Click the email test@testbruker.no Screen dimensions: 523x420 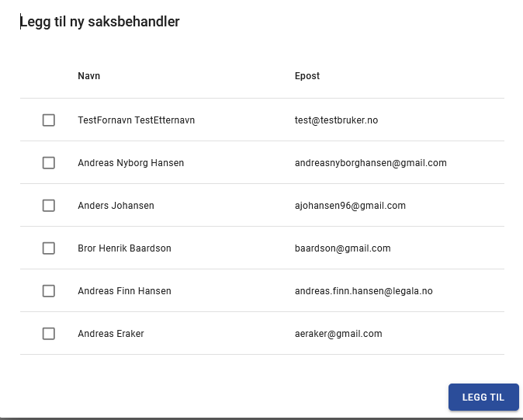coord(336,120)
